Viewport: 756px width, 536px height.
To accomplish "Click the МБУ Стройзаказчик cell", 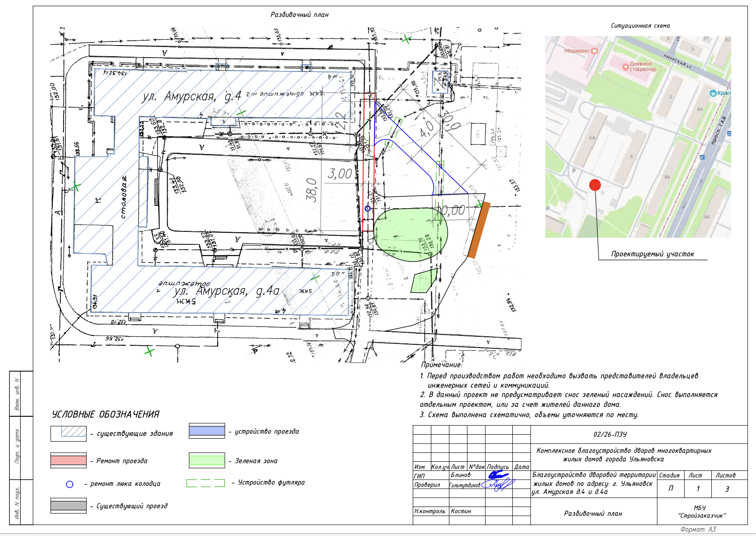I will 702,512.
